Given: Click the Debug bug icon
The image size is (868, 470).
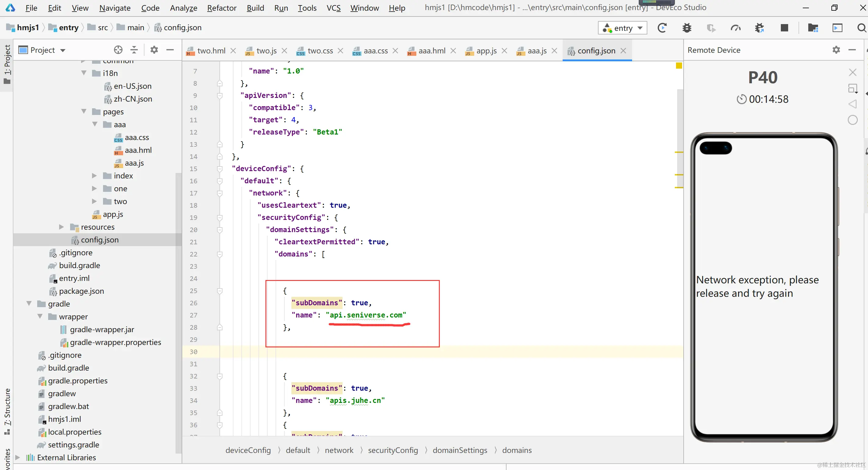Looking at the screenshot, I should pyautogui.click(x=687, y=28).
